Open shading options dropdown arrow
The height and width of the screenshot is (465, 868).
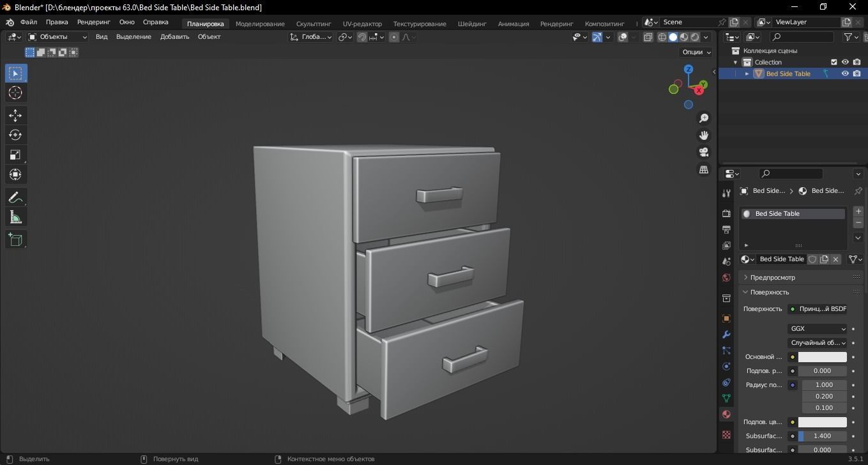click(x=706, y=37)
